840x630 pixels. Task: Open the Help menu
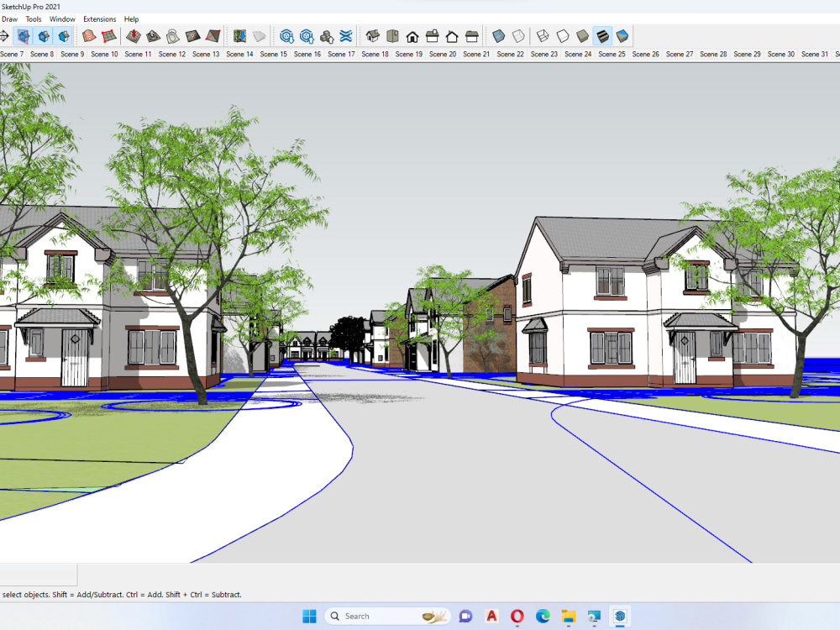(131, 19)
